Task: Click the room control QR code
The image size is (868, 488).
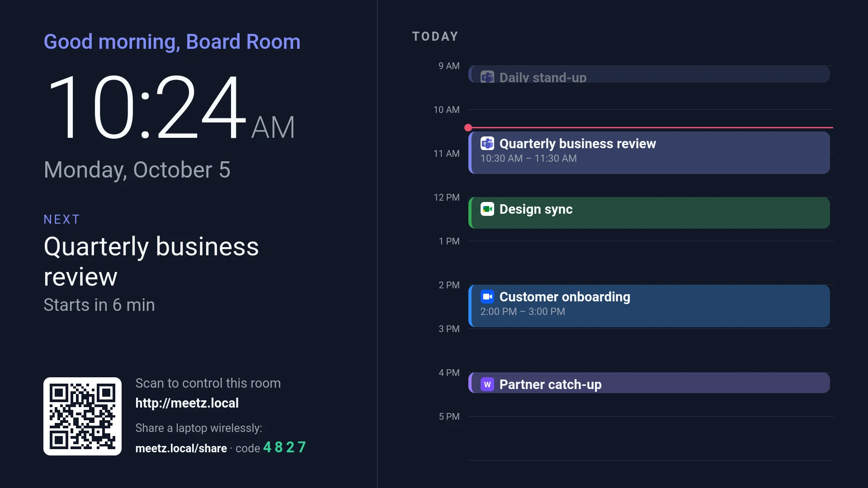Action: click(x=82, y=416)
